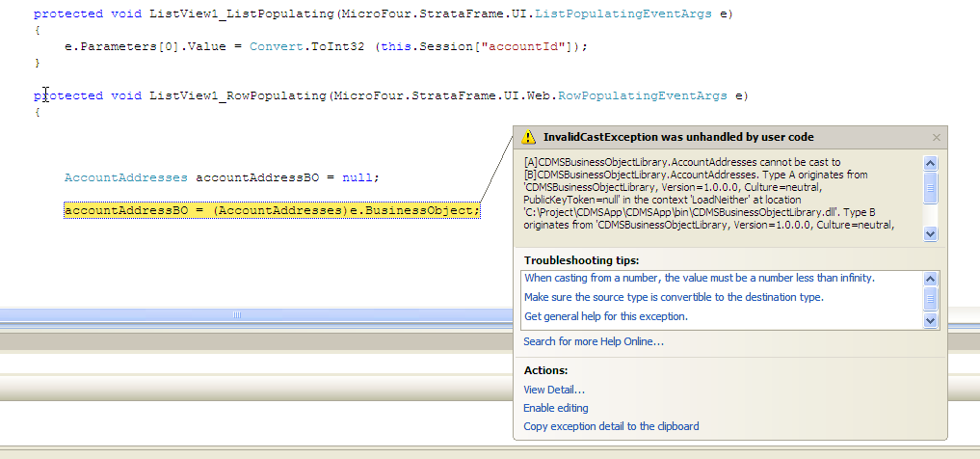
Task: Open 'Search for more Help Online...' link
Action: [593, 341]
